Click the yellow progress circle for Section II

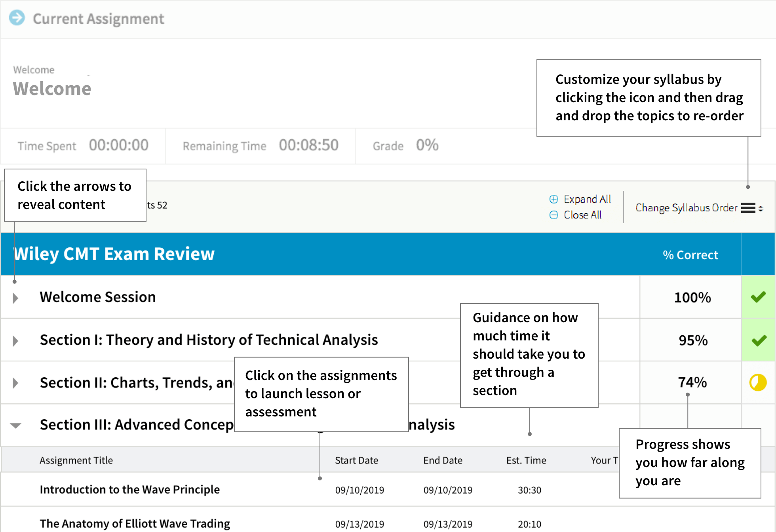tap(758, 383)
